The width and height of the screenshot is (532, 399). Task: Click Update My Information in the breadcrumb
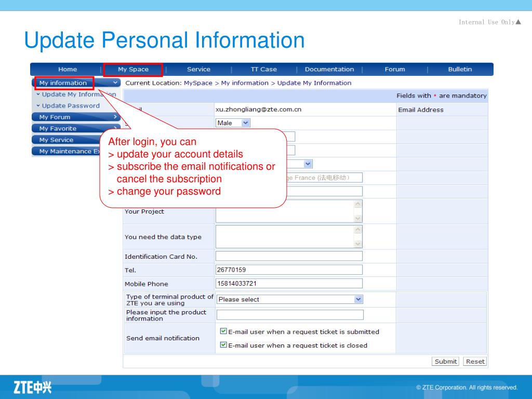[x=314, y=83]
